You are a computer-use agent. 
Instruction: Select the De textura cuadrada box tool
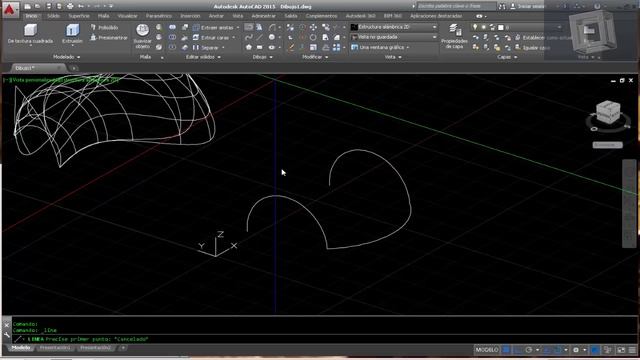click(x=30, y=33)
